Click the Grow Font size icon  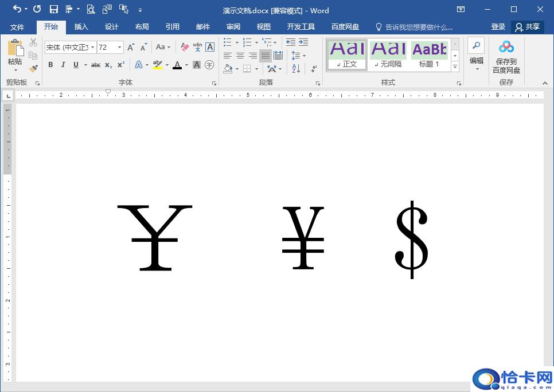[x=131, y=47]
